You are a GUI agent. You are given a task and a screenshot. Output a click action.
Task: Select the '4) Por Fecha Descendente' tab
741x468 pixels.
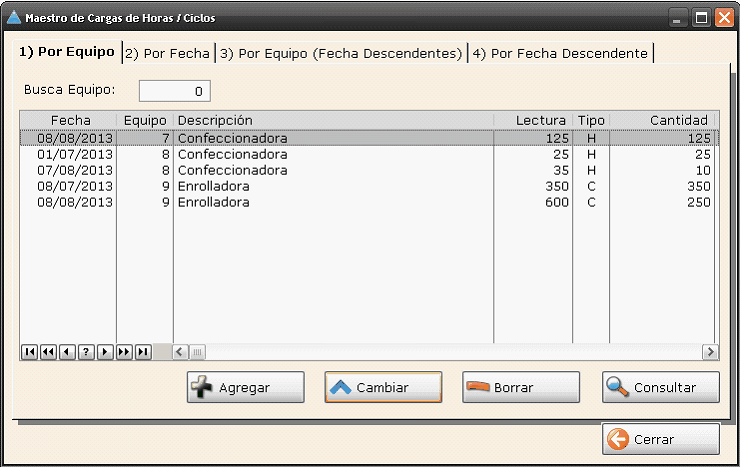pos(560,53)
